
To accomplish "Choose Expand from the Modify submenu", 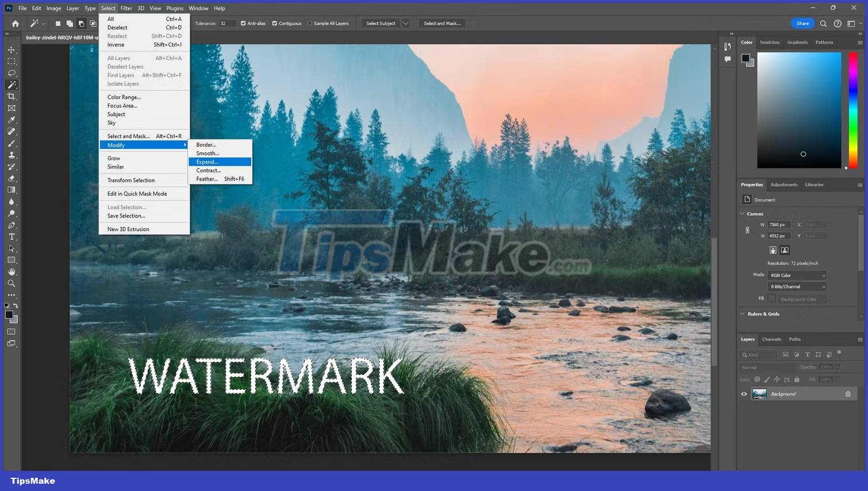I will (x=207, y=162).
